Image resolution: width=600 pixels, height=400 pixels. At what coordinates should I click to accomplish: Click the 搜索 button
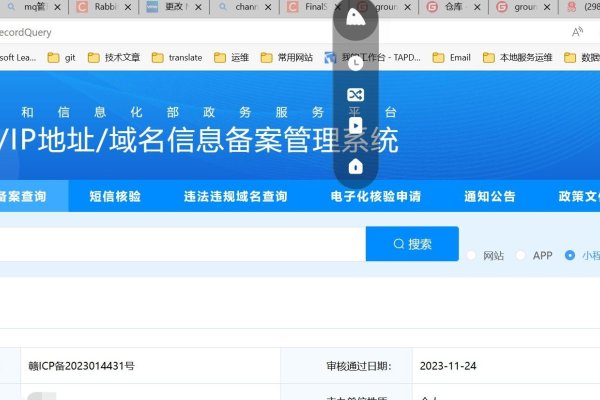412,244
